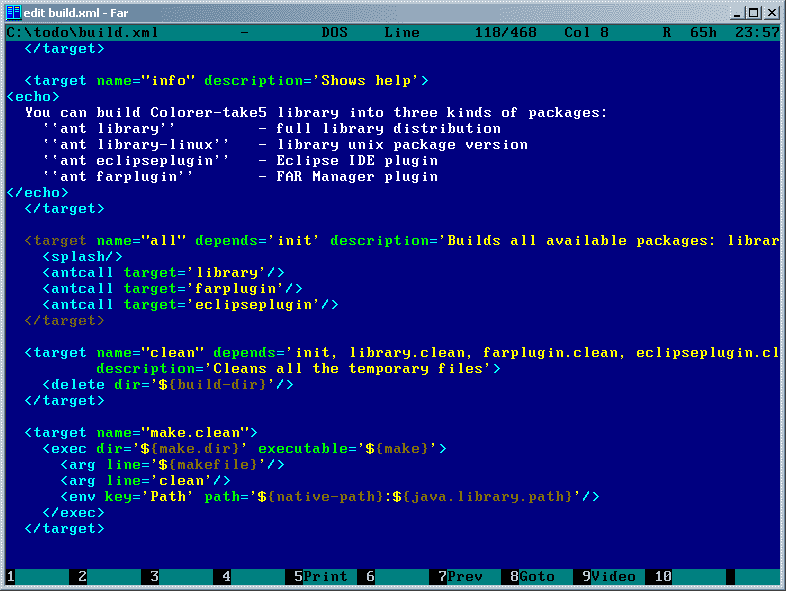Click the file path C:\todo\build.xml in status bar
786x591 pixels.
82,33
